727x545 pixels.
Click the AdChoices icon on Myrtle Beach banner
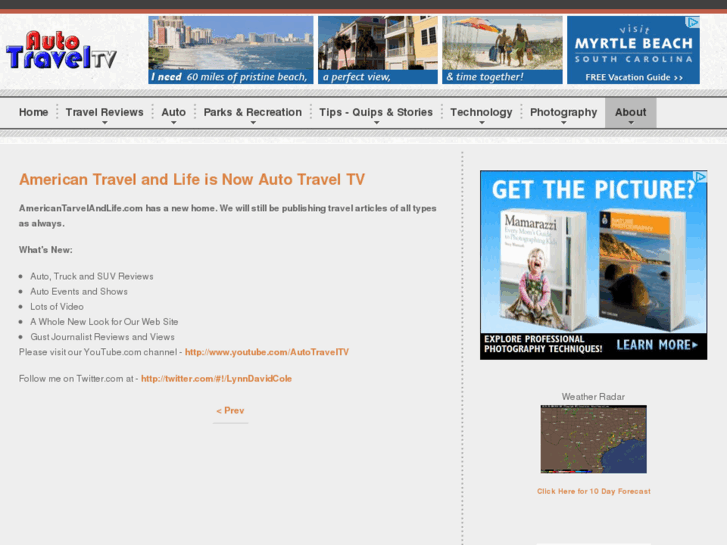pos(693,22)
